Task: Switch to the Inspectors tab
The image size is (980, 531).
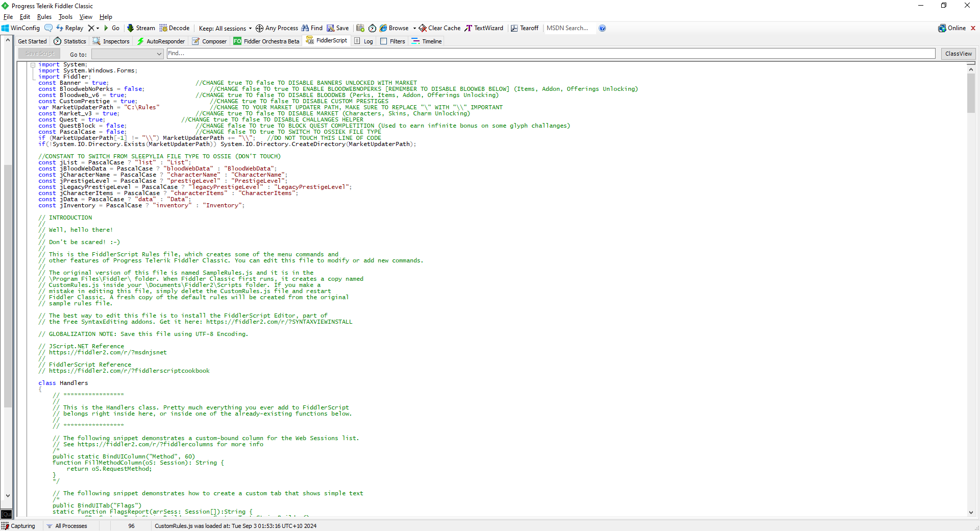Action: point(111,41)
